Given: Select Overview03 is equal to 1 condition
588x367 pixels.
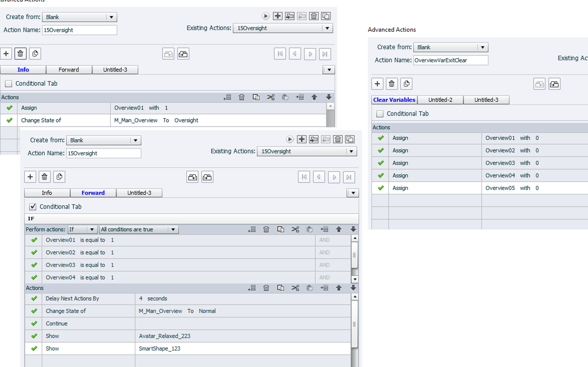Looking at the screenshot, I should coord(188,265).
